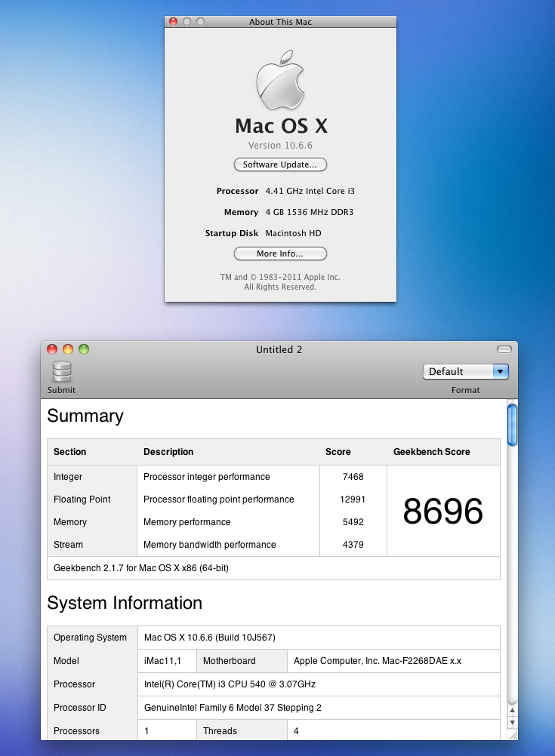Open the Default format dropdown

coord(466,371)
